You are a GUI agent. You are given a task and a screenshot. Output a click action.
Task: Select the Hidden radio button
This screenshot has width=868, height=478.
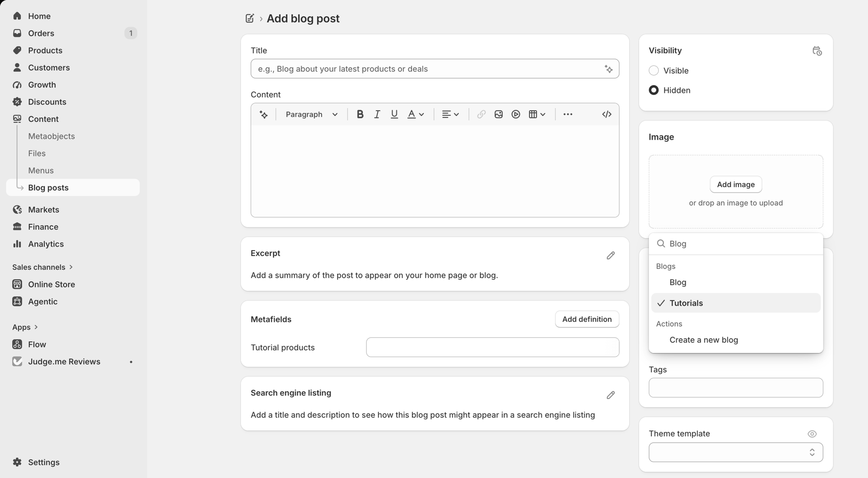tap(654, 90)
